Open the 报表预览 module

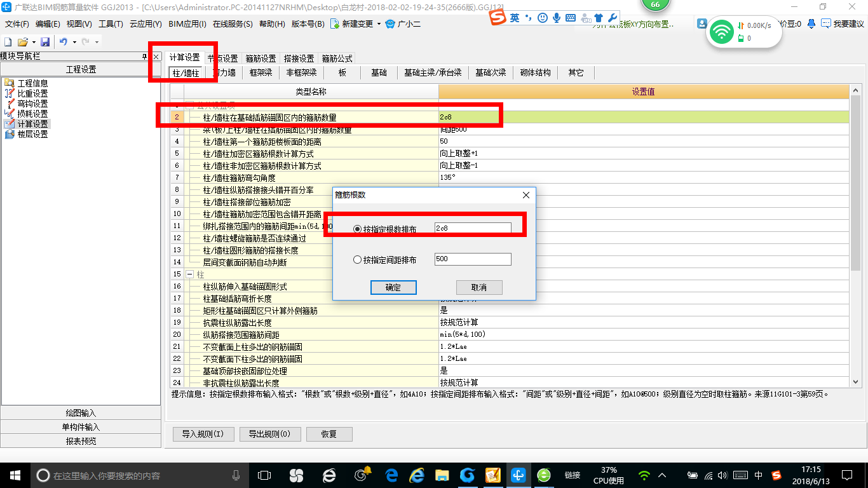pyautogui.click(x=81, y=441)
